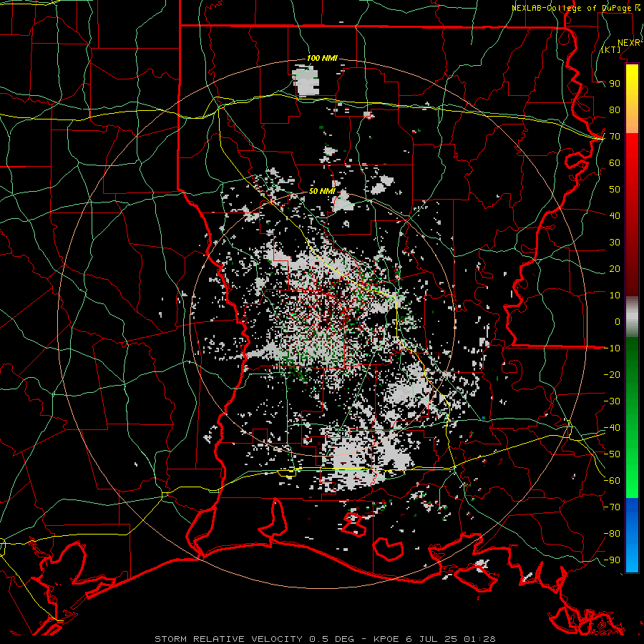Click the -90 value on velocity scale

pyautogui.click(x=612, y=560)
